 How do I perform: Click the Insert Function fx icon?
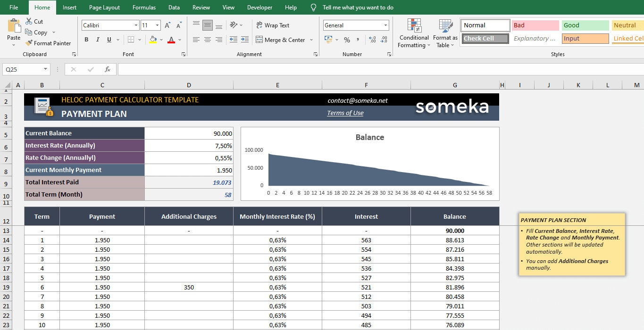click(x=108, y=69)
